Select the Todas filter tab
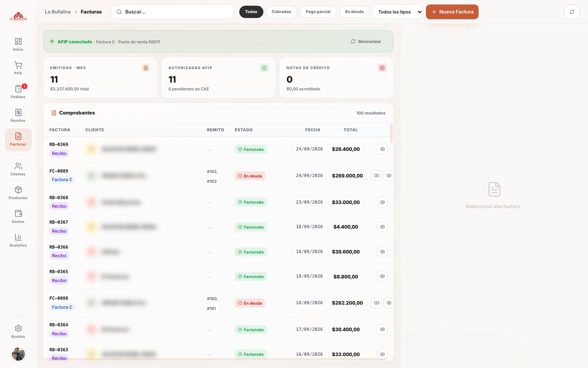Viewport: 588px width, 368px height. click(x=251, y=12)
